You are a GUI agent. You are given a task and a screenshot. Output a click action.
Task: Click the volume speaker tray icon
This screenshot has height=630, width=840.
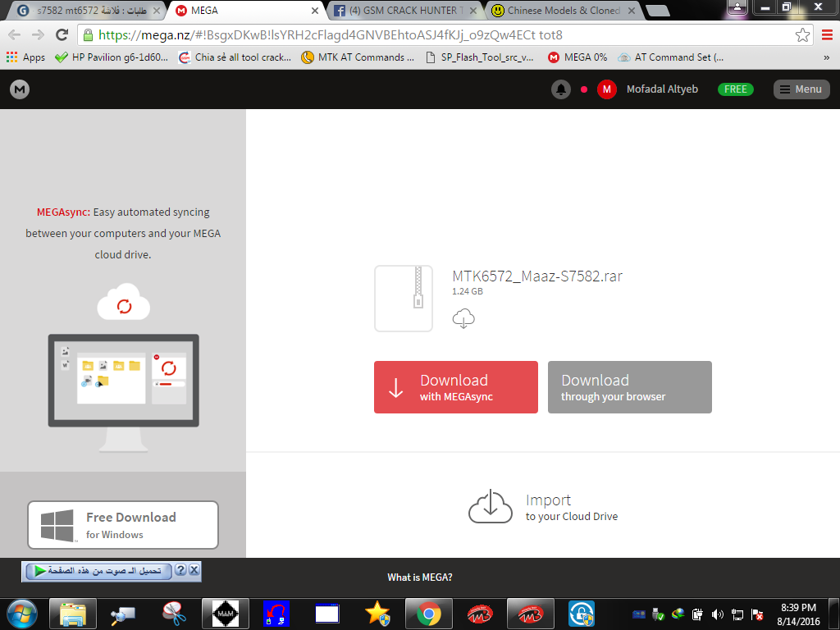[x=717, y=614]
